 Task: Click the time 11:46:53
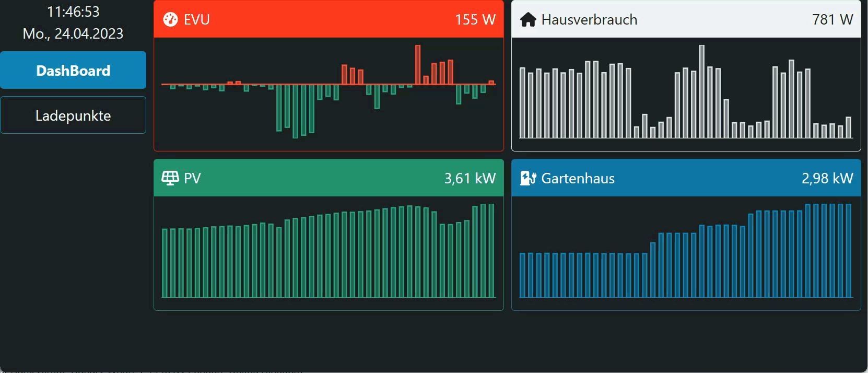(x=73, y=11)
